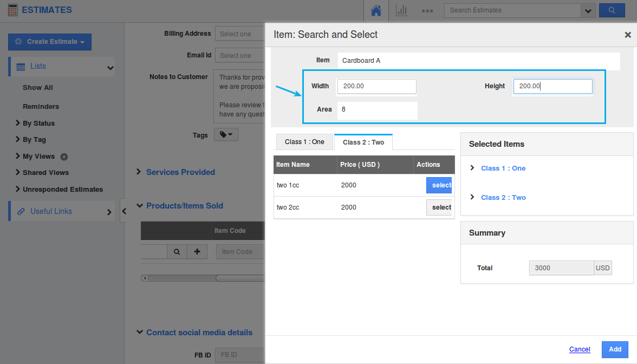Add a new view with plus icon
The height and width of the screenshot is (364, 637).
[64, 157]
